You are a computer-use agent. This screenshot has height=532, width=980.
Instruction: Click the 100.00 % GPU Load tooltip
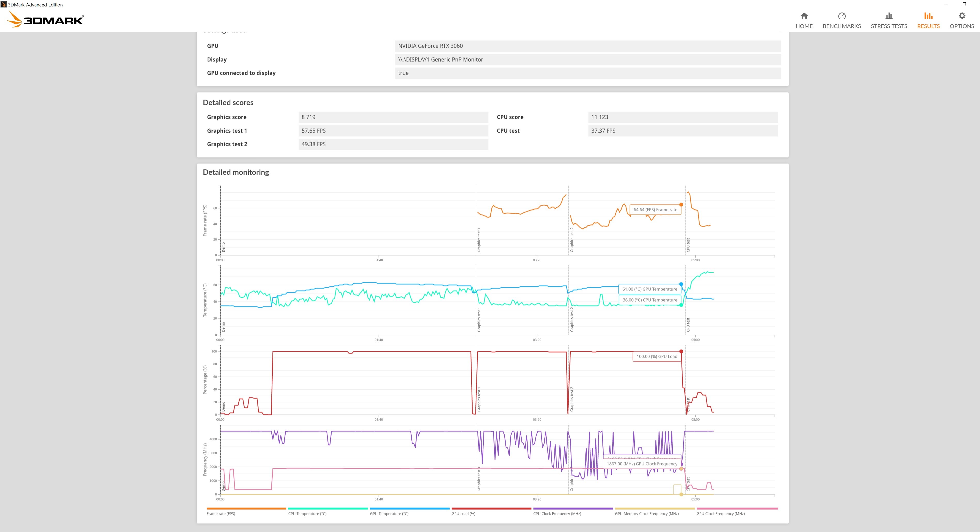(x=657, y=357)
